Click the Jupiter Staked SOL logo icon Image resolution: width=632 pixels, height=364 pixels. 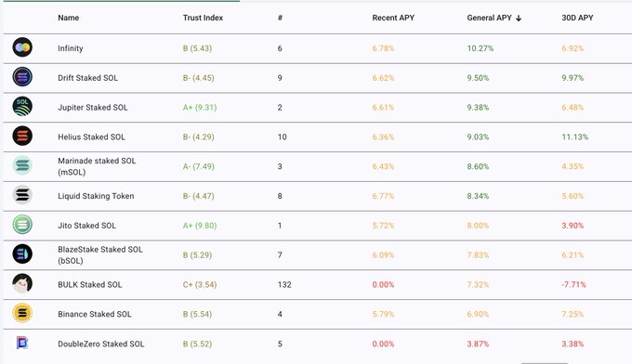click(22, 106)
